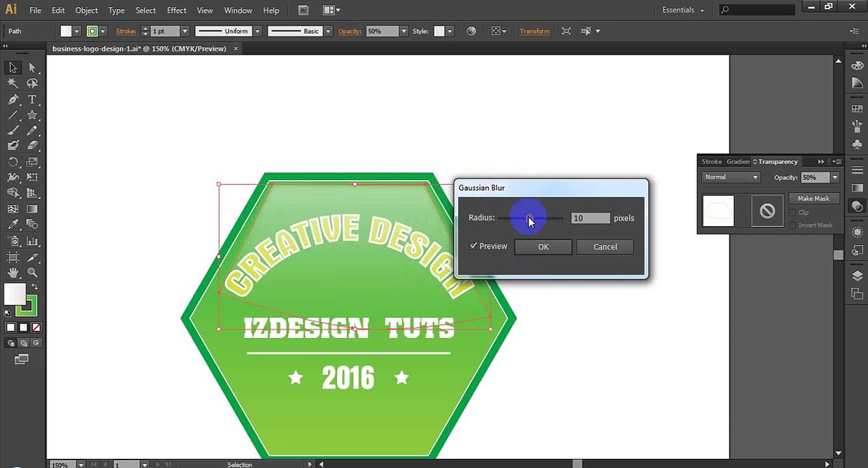Open the Style dropdown arrow
Image resolution: width=868 pixels, height=468 pixels.
(449, 31)
